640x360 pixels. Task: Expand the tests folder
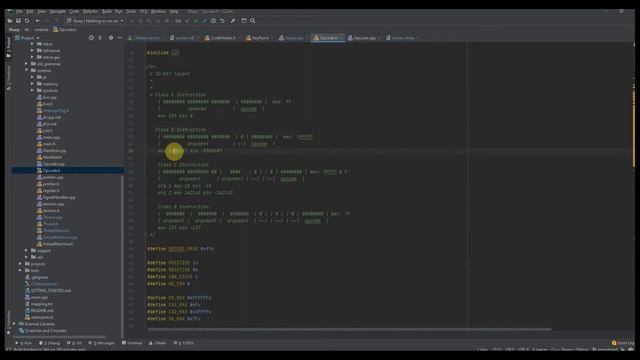(20, 271)
